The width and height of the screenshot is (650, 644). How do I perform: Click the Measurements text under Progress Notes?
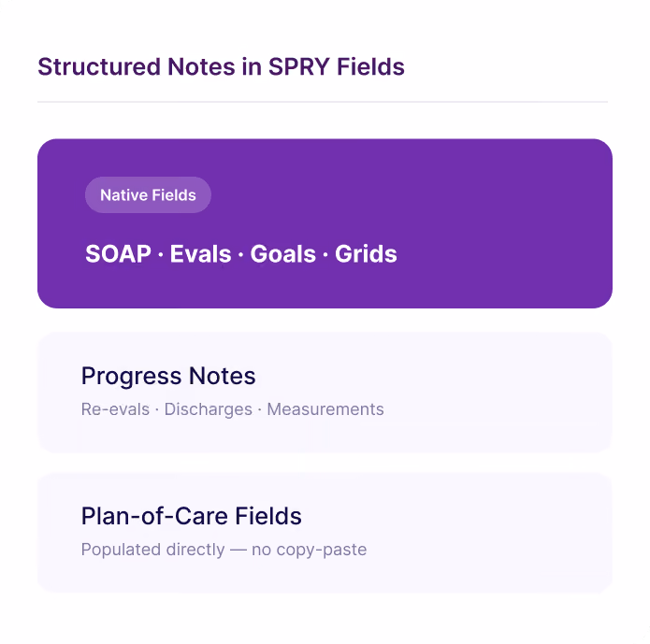[x=325, y=409]
